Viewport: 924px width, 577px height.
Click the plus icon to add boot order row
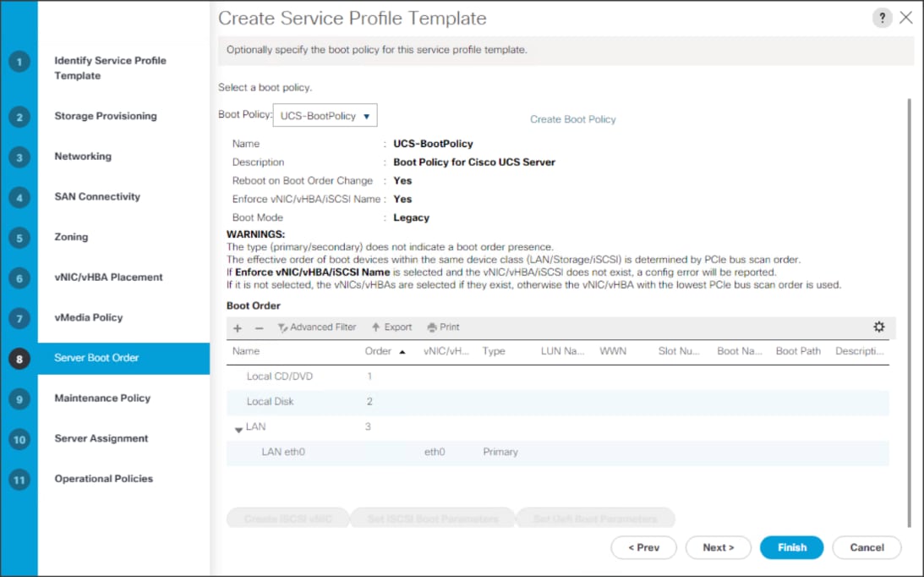pyautogui.click(x=238, y=328)
